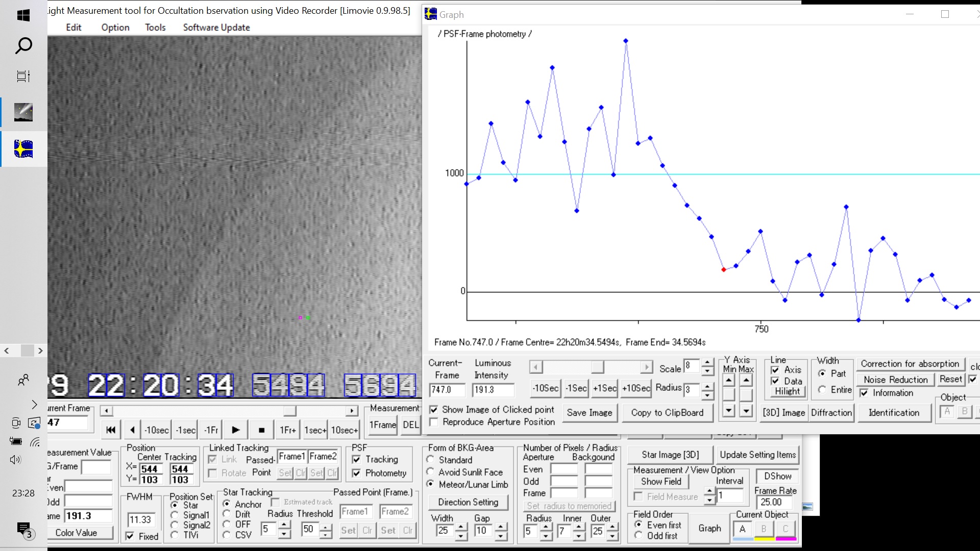Viewport: 980px width, 551px height.
Task: Decrease the Aperture Radius spinner value
Action: (546, 536)
